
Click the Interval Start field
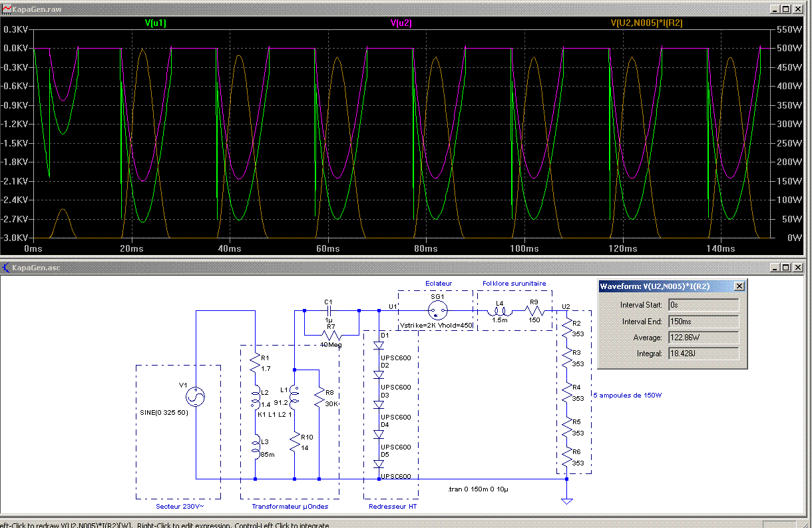tap(702, 304)
